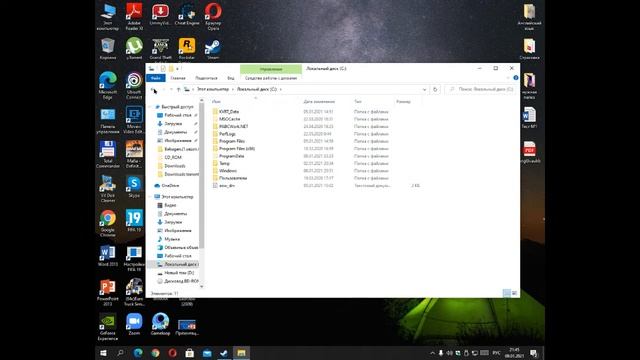Open the Файл ribbon tab
Image resolution: width=640 pixels, height=360 pixels.
(156, 78)
